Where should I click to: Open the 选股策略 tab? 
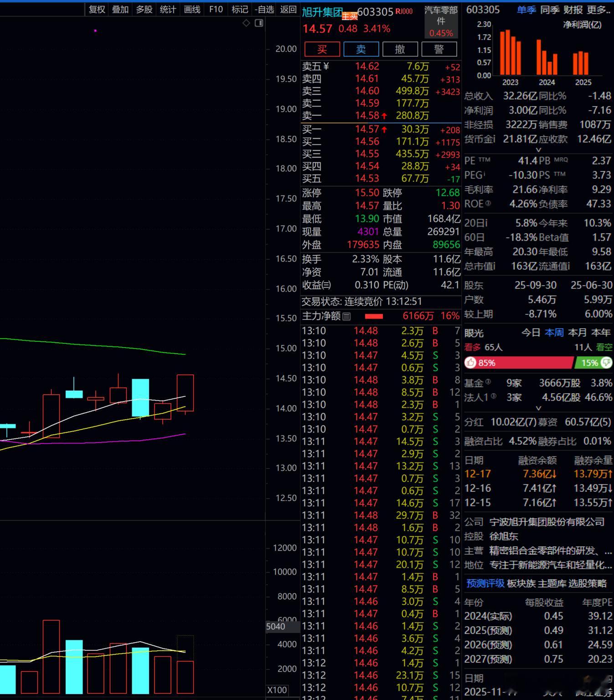[x=588, y=583]
